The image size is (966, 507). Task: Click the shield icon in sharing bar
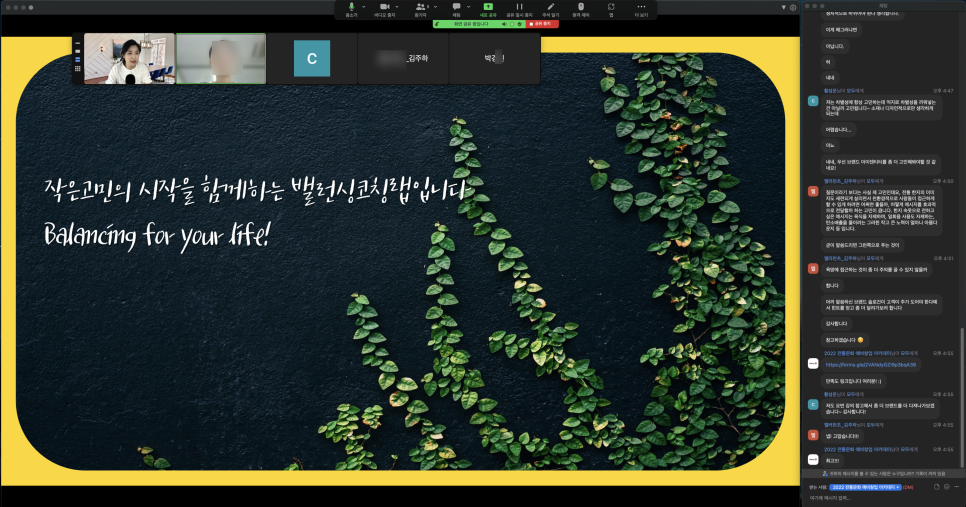pyautogui.click(x=519, y=24)
